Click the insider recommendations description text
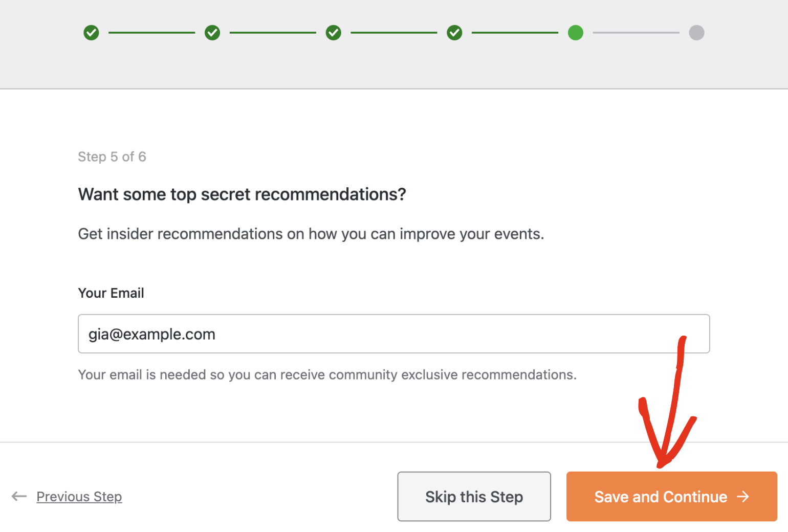788x532 pixels. click(x=311, y=234)
